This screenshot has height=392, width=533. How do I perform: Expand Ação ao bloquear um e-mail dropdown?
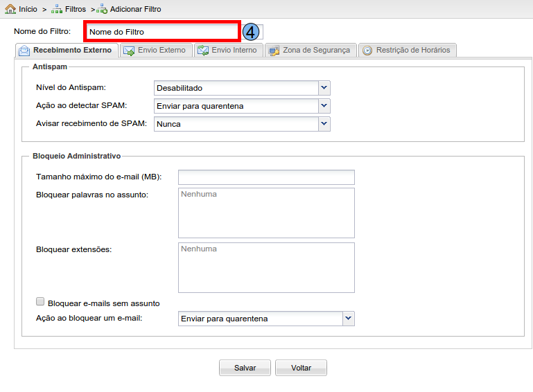coord(349,319)
